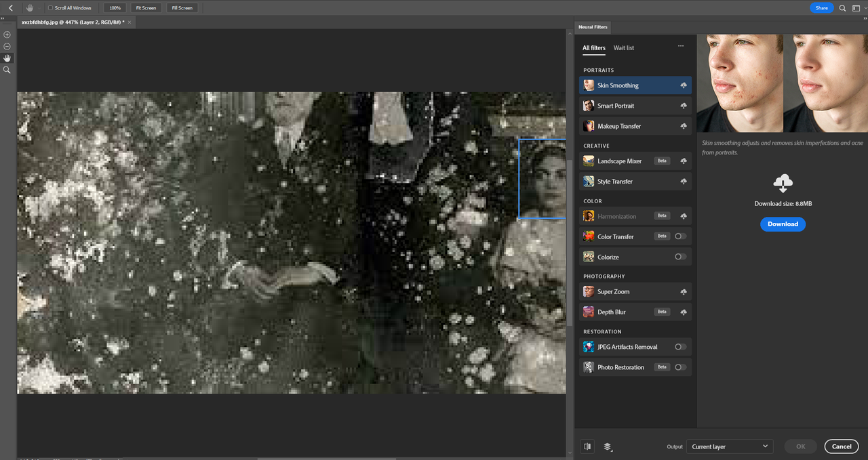Select the Photo Restoration filter
868x460 pixels.
[x=635, y=367]
